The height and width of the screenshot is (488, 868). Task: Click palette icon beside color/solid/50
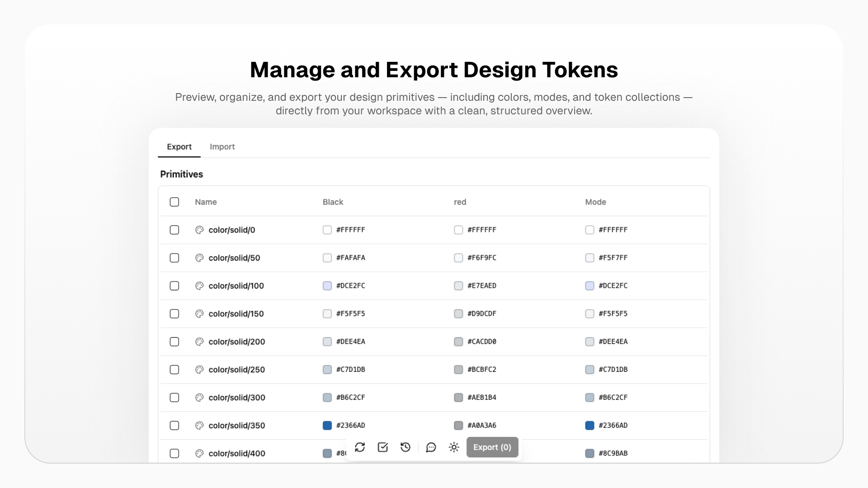(199, 258)
